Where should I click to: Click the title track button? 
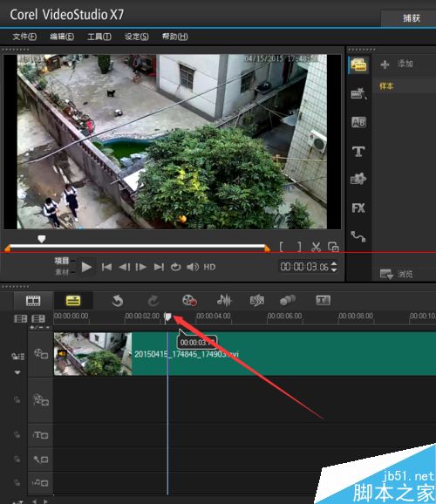[41, 435]
